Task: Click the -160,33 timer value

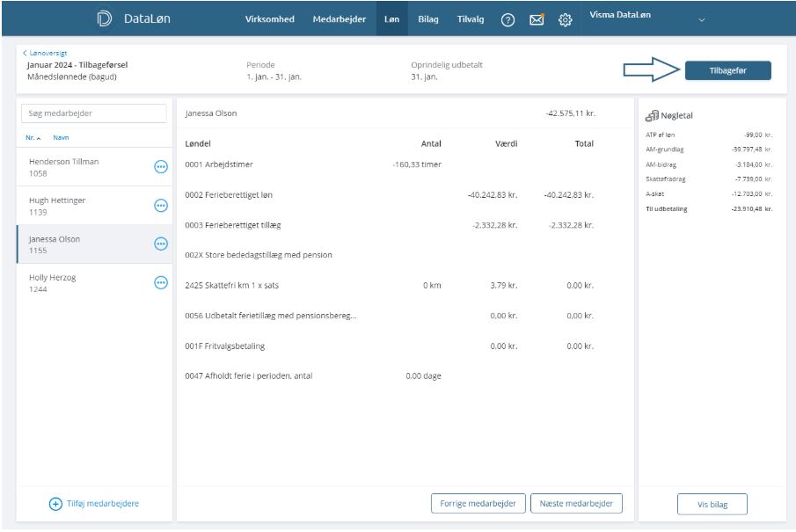Action: (x=417, y=164)
